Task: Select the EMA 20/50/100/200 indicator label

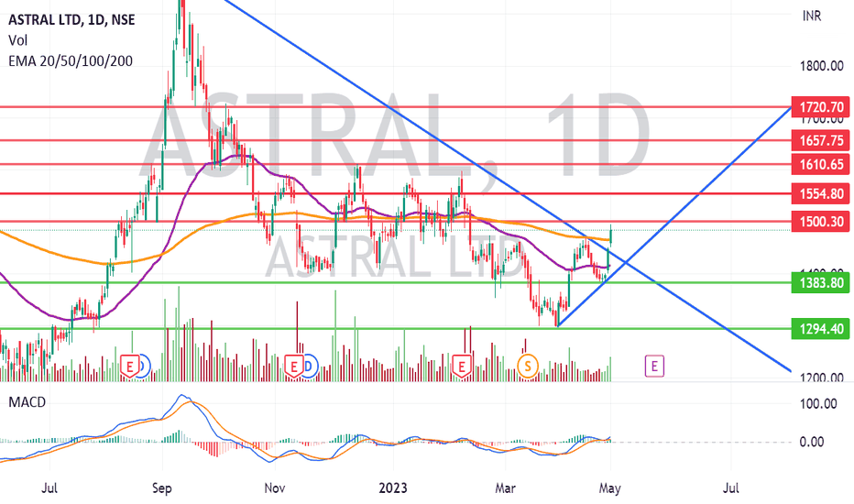Action: coord(71,61)
